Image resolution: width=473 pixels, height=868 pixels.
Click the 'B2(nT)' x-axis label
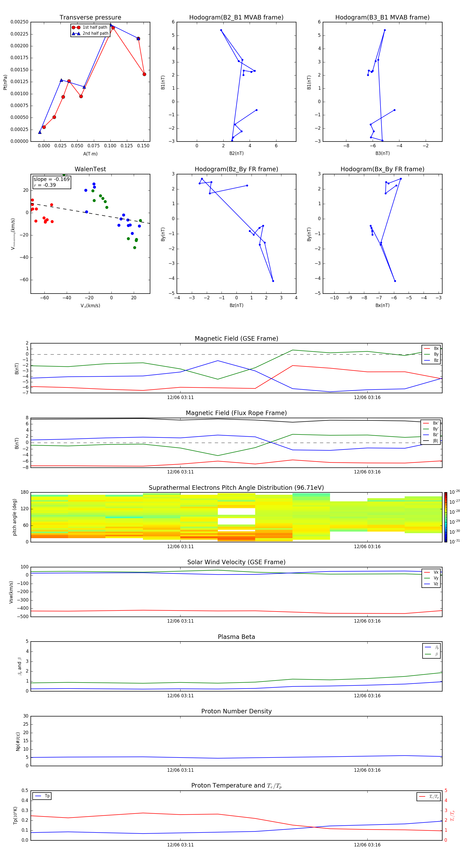(236, 153)
